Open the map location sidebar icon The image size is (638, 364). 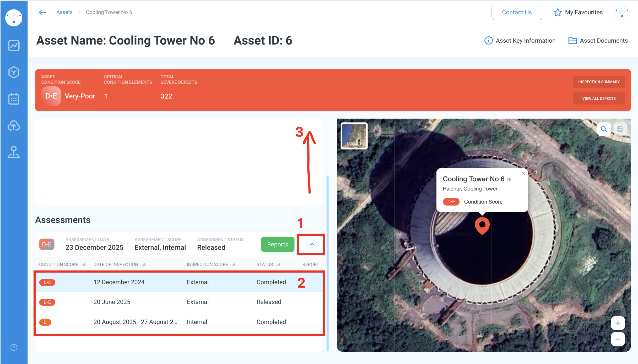(14, 152)
